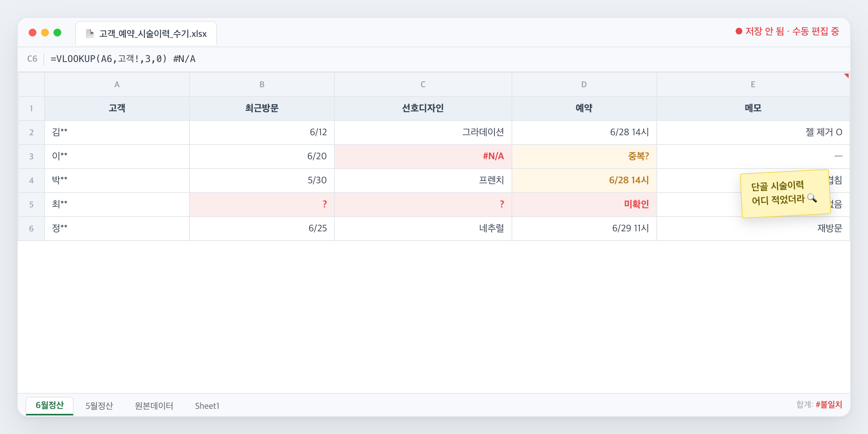Select row 6 header
Screen dimensions: 868x434
tap(31, 229)
